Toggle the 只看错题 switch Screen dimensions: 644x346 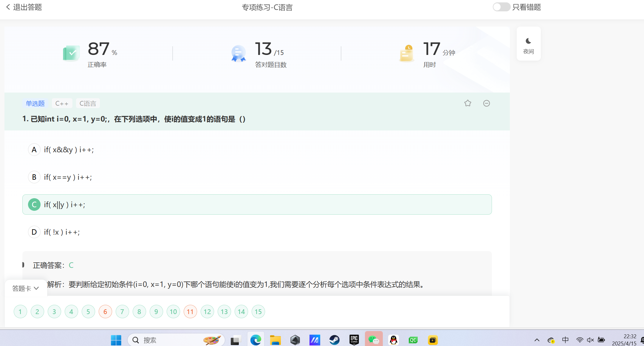click(501, 7)
